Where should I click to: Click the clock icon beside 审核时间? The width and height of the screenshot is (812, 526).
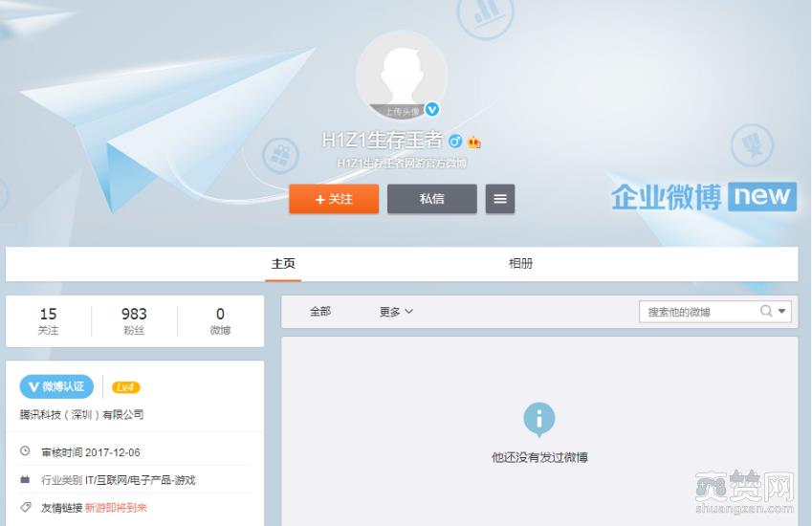point(25,451)
